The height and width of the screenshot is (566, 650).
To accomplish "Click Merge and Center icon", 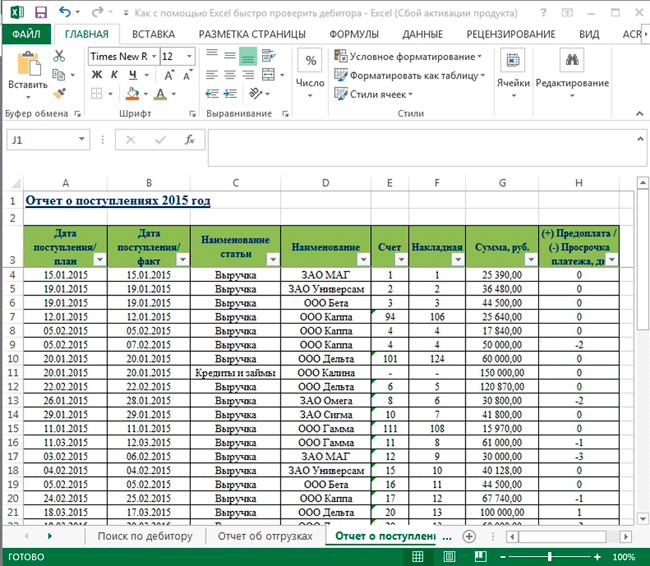I will pos(269,75).
